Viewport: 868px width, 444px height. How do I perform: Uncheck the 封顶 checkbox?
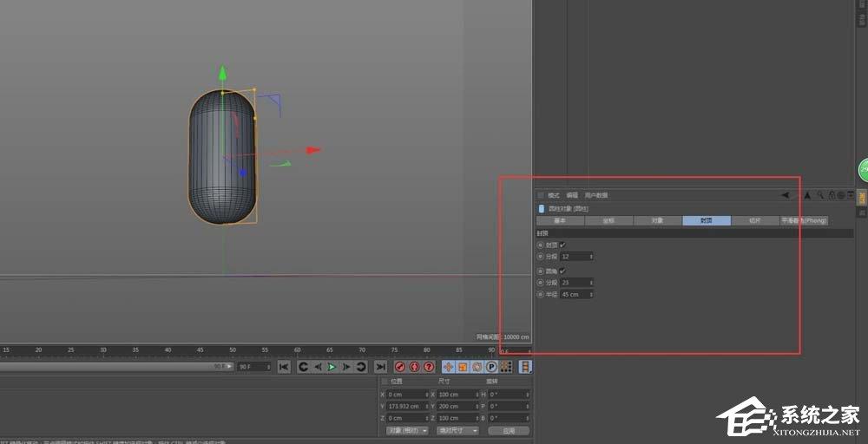coord(563,245)
